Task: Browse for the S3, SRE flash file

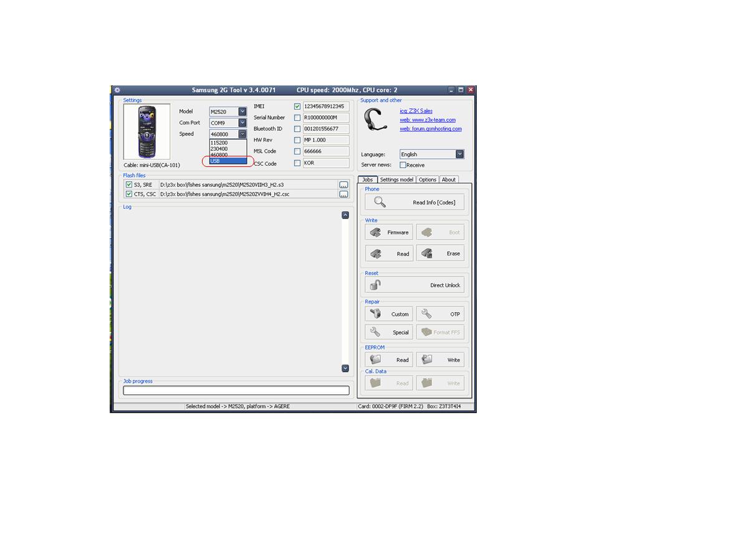Action: (343, 185)
